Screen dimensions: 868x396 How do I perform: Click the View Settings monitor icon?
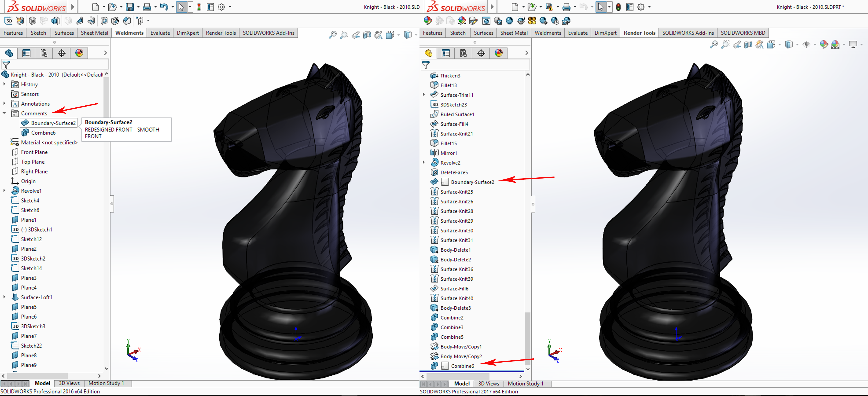[x=853, y=44]
